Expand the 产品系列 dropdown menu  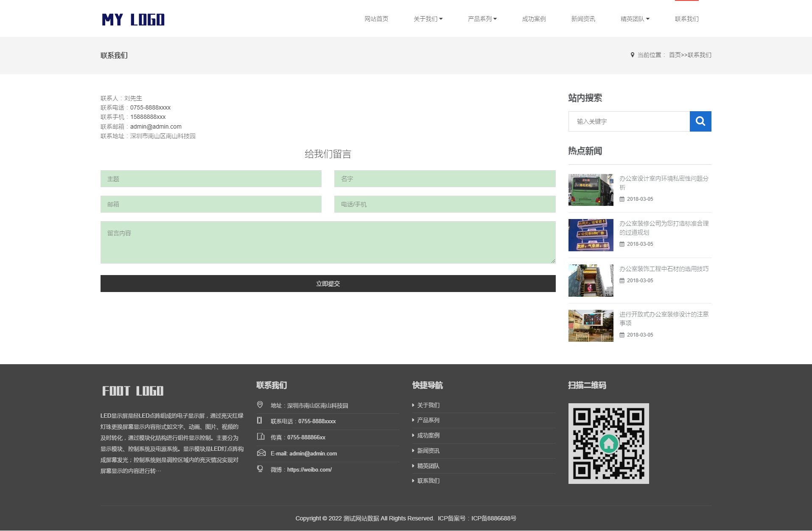[x=482, y=19]
